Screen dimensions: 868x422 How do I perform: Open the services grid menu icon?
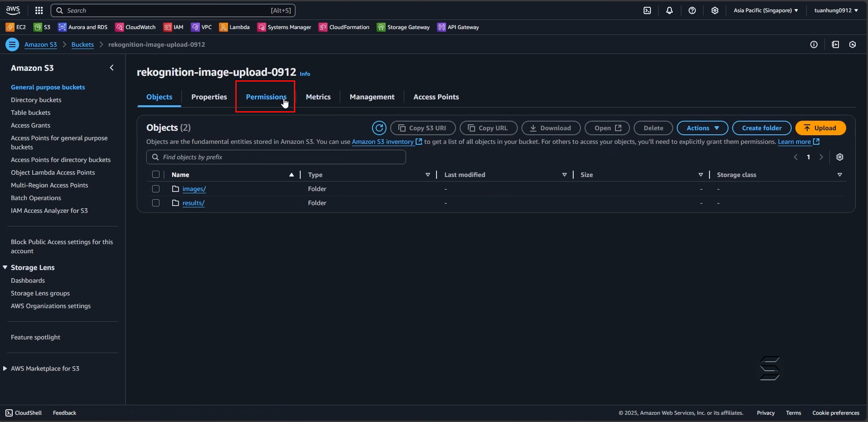39,10
